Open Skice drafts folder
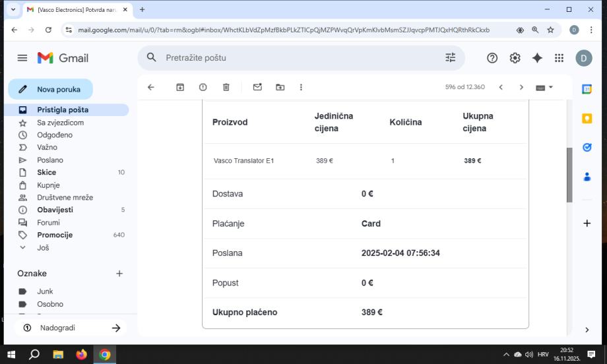This screenshot has width=607, height=364. click(68, 173)
